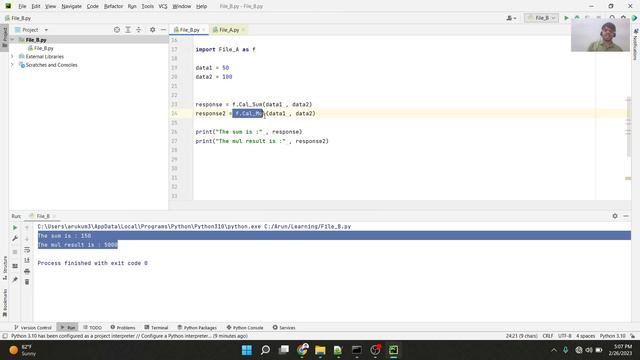Open IDE settings gear in top toolbar
Viewport: 640px width, 360px height.
point(623,18)
